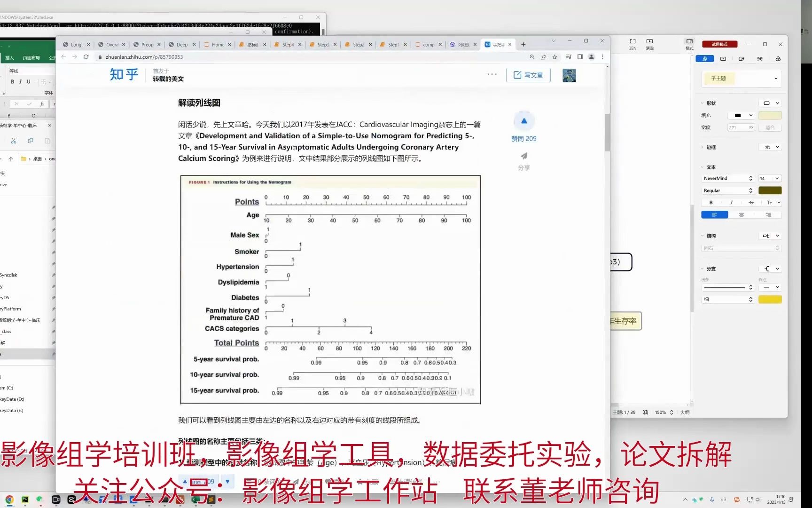812x508 pixels.
Task: Open the 分支 branch shape dropdown
Action: tap(770, 269)
